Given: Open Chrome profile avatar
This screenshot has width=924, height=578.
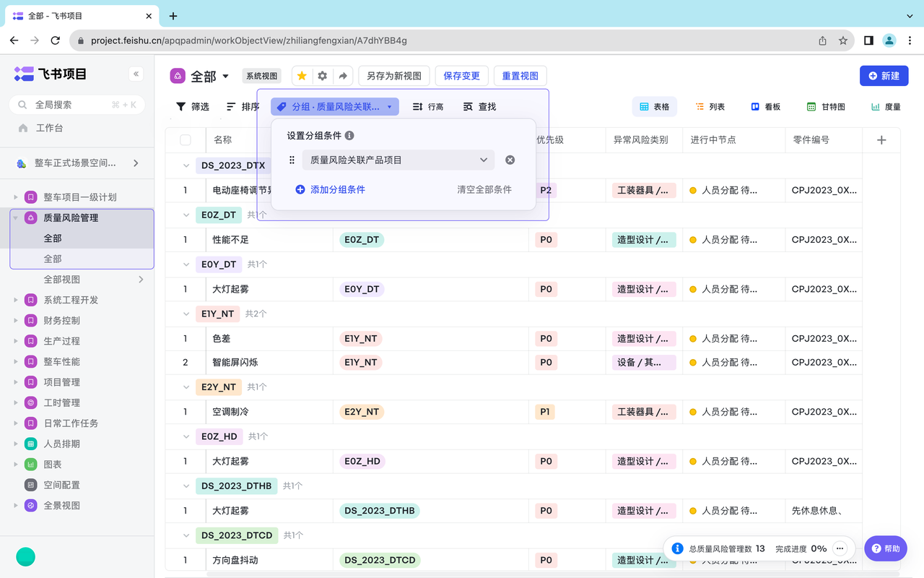Looking at the screenshot, I should coord(889,41).
